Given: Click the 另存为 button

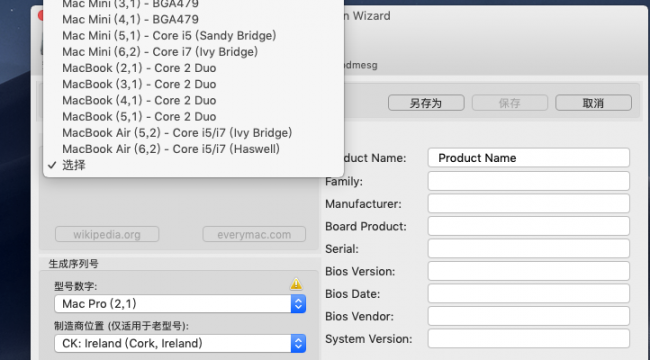Looking at the screenshot, I should click(x=426, y=103).
